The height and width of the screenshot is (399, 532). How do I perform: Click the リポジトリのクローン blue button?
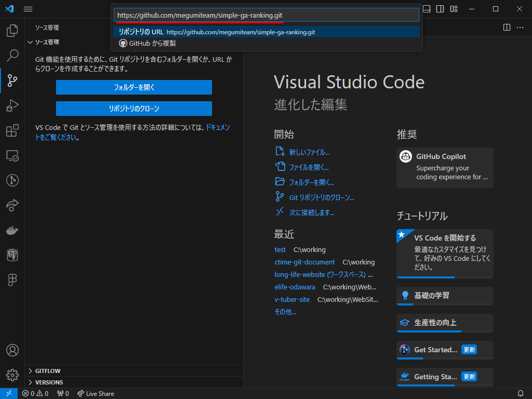pos(134,109)
